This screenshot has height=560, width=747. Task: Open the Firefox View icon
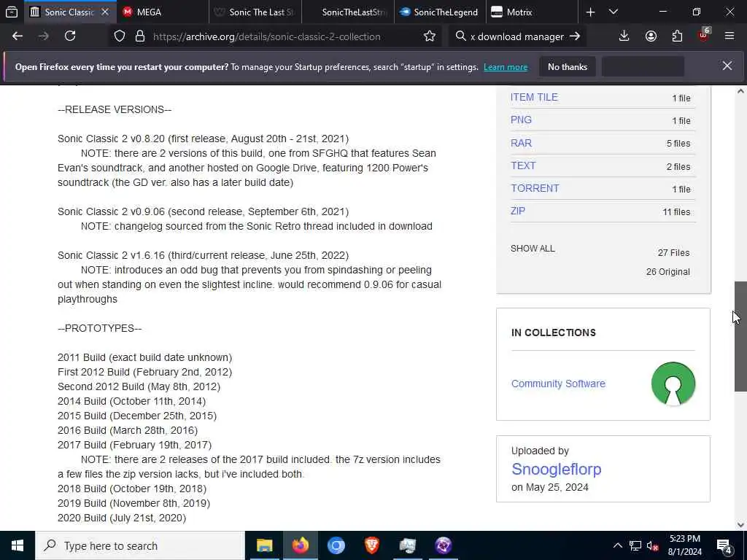click(x=12, y=12)
